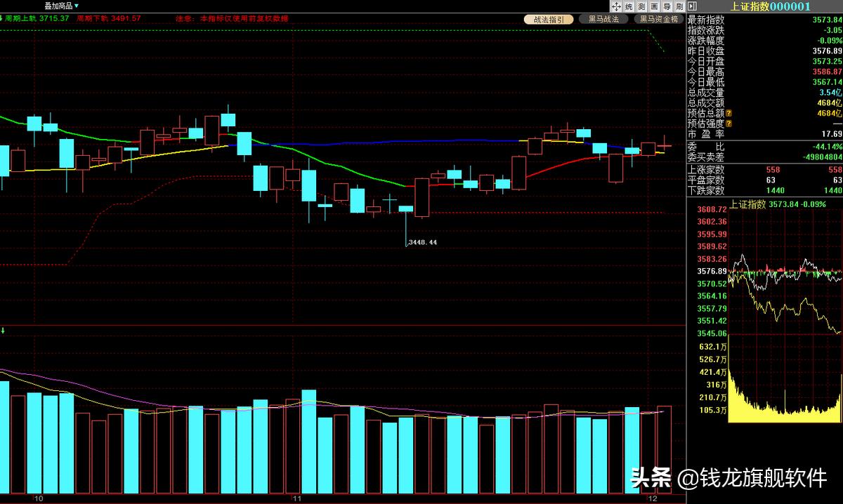Click the 今日开盘 value 3573.25
The width and height of the screenshot is (843, 504).
[826, 61]
